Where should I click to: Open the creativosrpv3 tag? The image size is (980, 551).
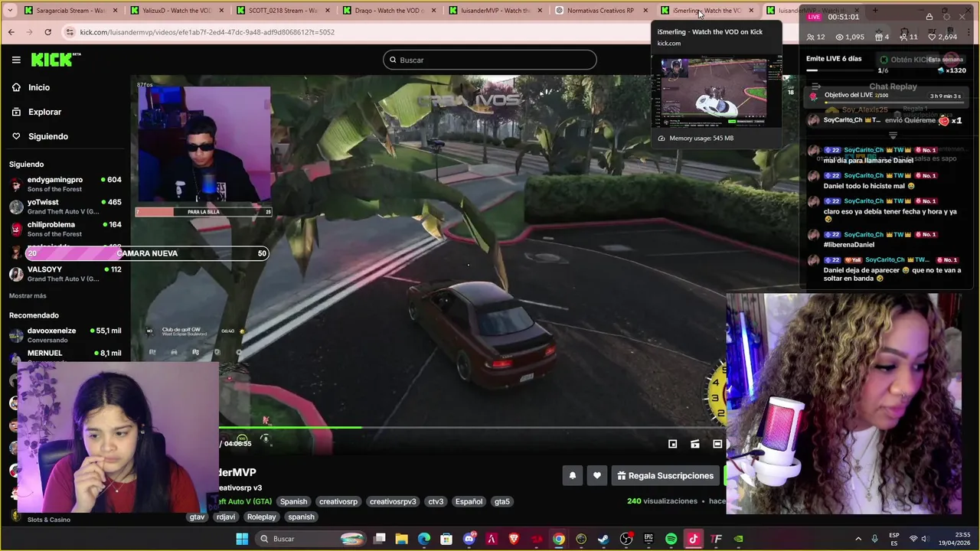[x=393, y=501]
